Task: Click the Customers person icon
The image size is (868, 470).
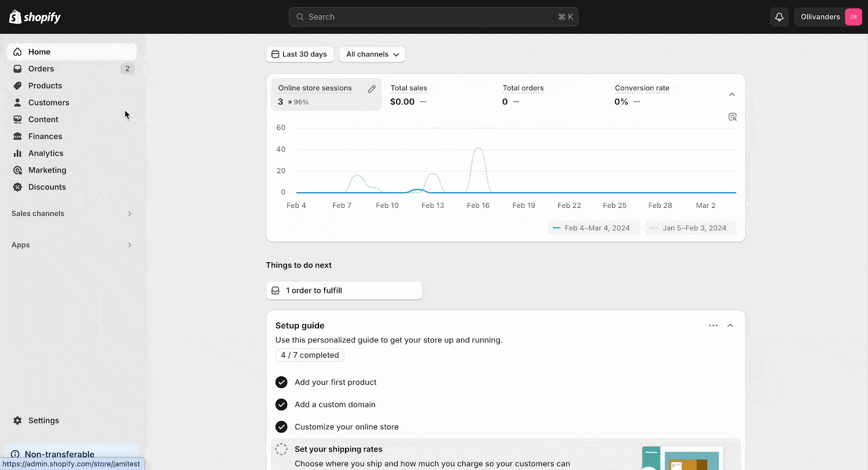Action: pos(17,103)
